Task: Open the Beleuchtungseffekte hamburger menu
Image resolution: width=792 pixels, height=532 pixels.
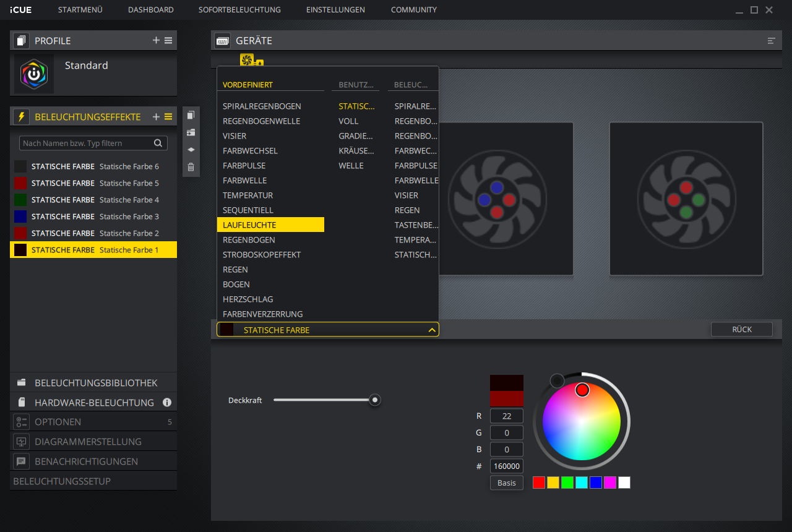Action: [x=168, y=117]
